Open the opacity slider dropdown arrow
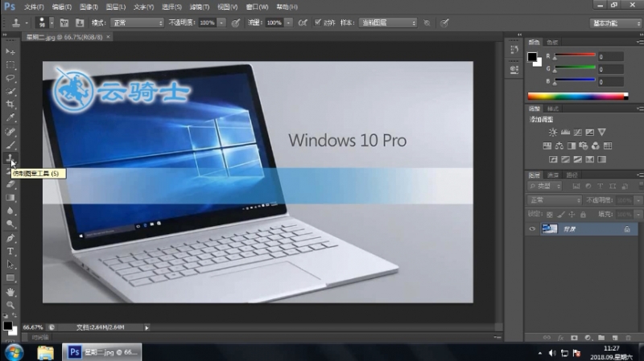Screen dimensions: 644x361 (221, 23)
